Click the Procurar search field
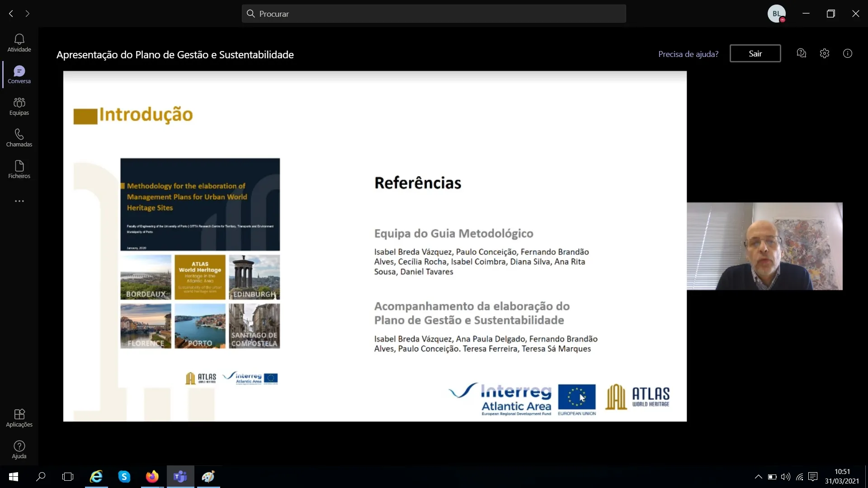The image size is (868, 488). [434, 14]
